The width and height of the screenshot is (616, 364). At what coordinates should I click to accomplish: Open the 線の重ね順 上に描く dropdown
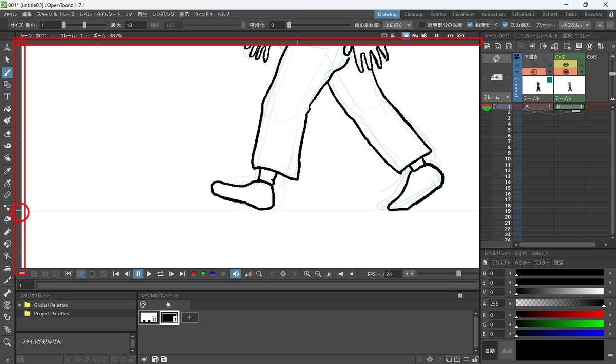pos(398,25)
